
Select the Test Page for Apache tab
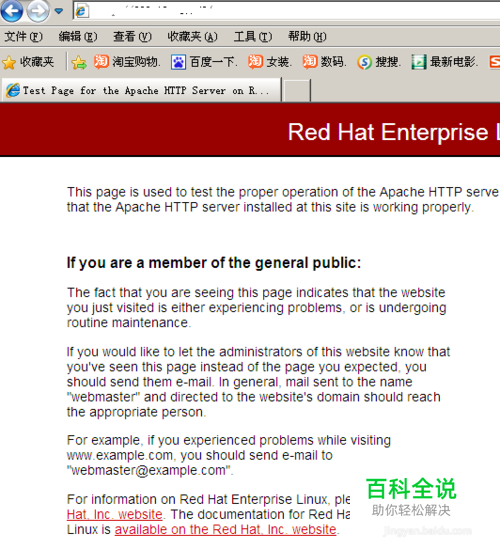[141, 90]
